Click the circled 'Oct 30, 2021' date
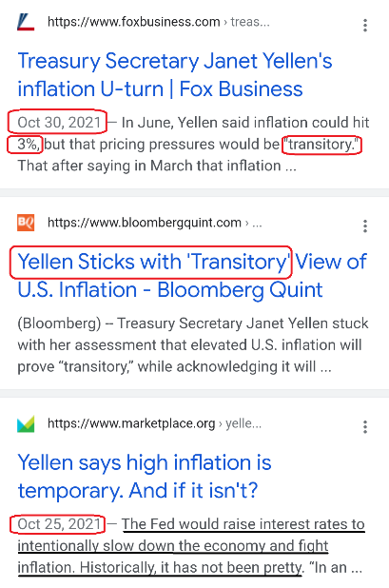Image resolution: width=389 pixels, height=588 pixels. pos(59,123)
